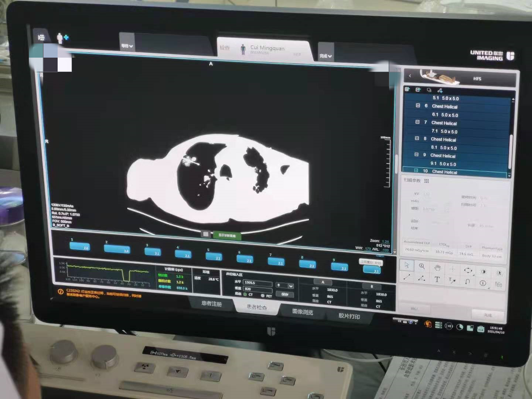Click the add patient icon

pos(62,38)
